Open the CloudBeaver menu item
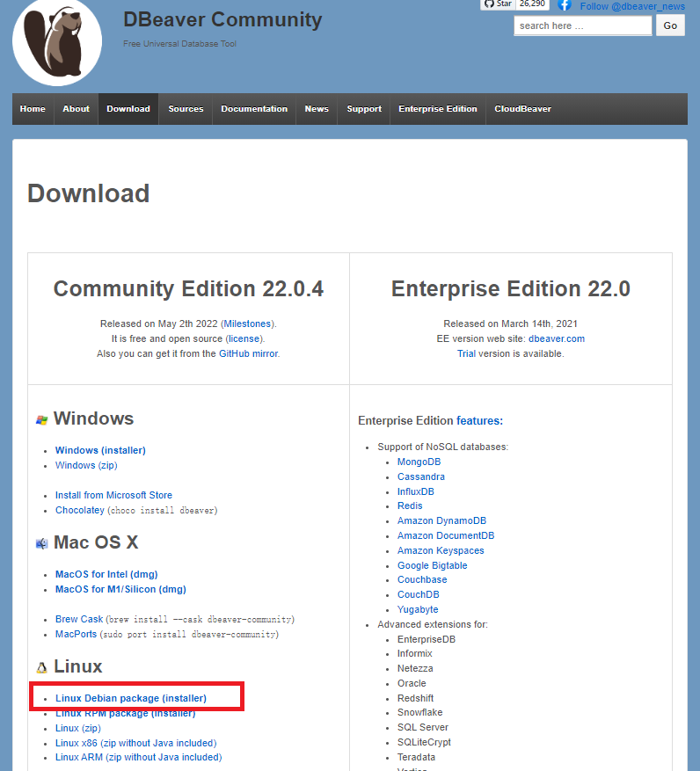 tap(522, 109)
